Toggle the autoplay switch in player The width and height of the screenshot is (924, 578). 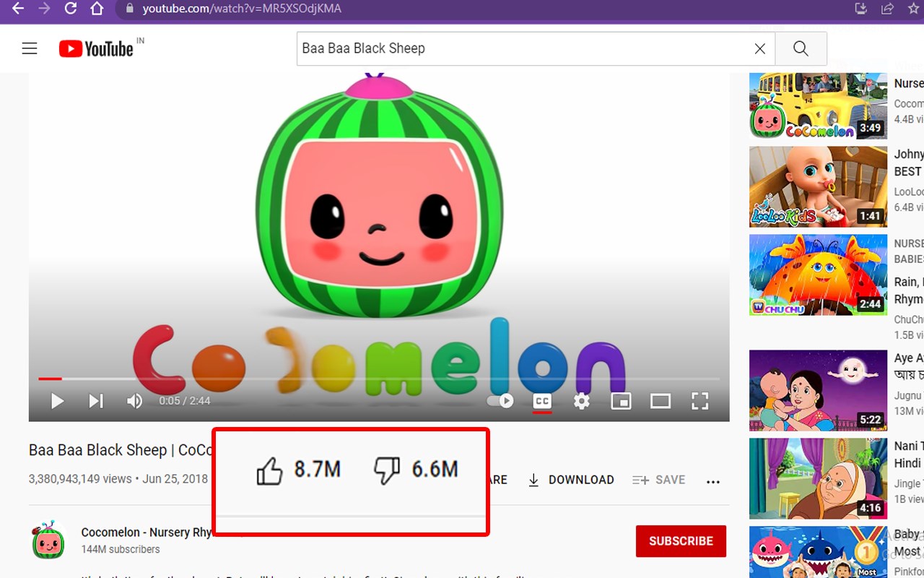click(x=500, y=400)
